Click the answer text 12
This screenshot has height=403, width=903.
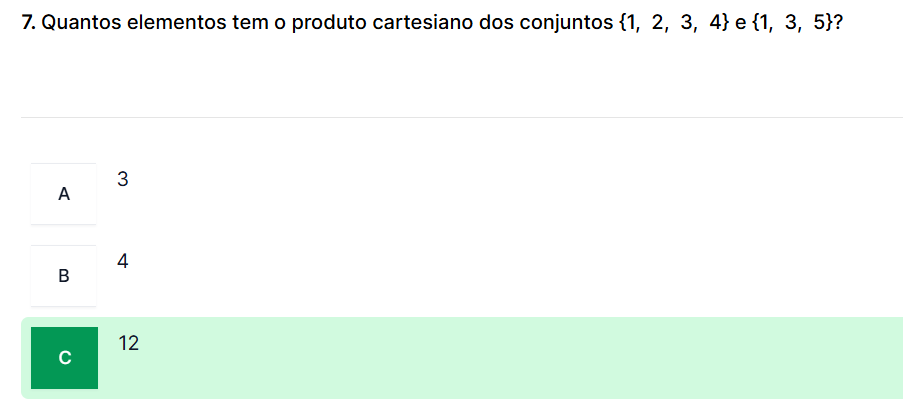[128, 344]
